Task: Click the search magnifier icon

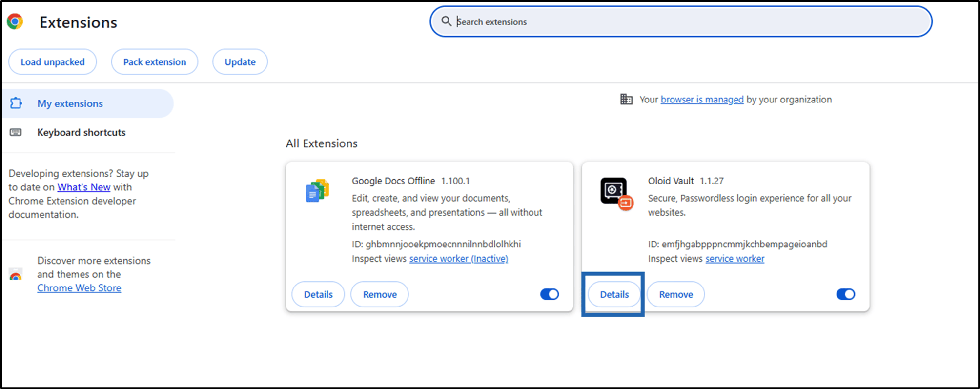Action: click(446, 21)
